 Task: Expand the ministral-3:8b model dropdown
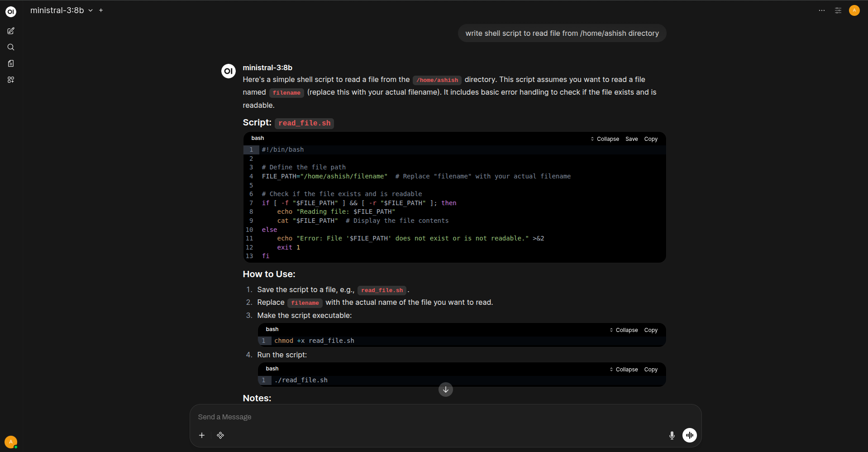coord(91,10)
